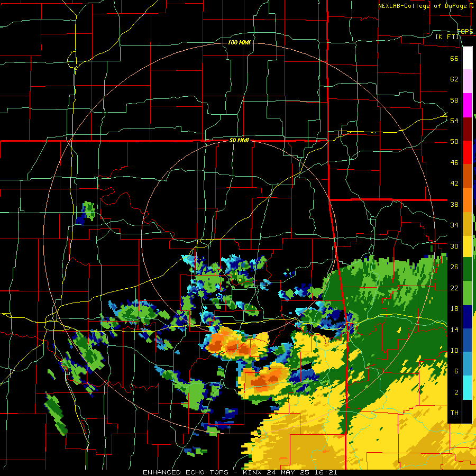476x476 pixels.
Task: Select the 26 value on the legend
Action: tap(454, 267)
